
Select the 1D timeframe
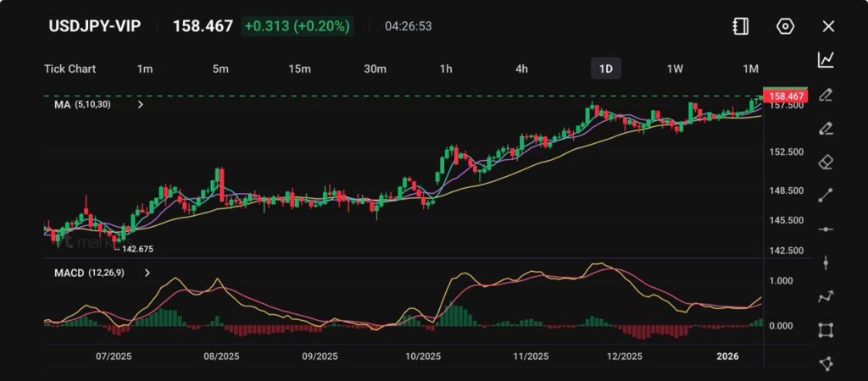(606, 69)
